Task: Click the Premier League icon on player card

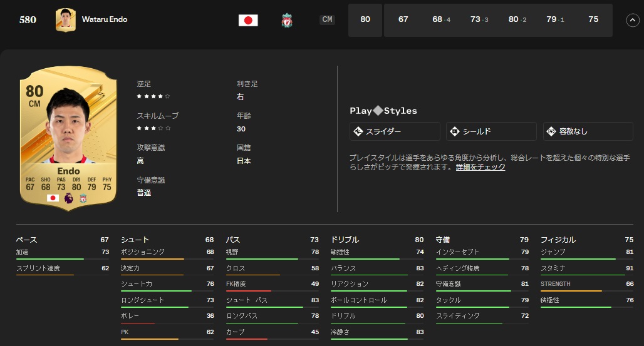Action: pos(68,198)
